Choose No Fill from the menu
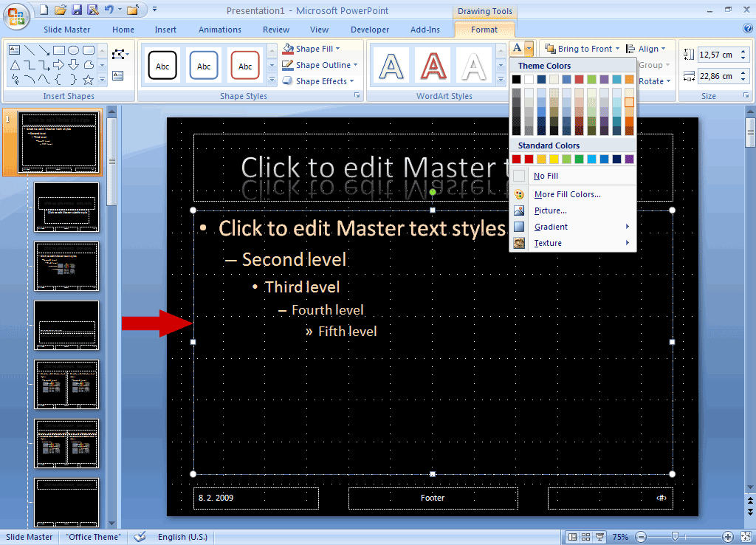This screenshot has height=545, width=756. tap(573, 176)
